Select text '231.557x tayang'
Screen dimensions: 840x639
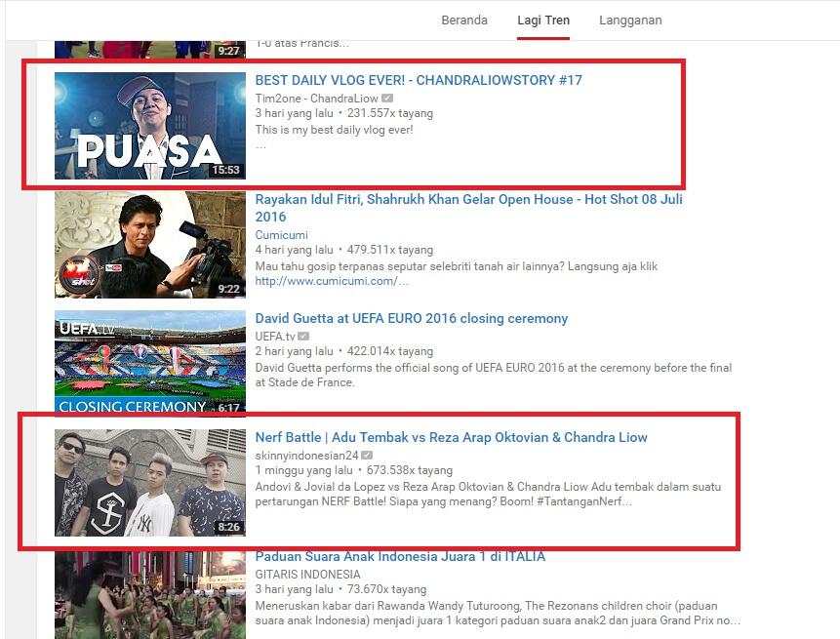(x=390, y=113)
